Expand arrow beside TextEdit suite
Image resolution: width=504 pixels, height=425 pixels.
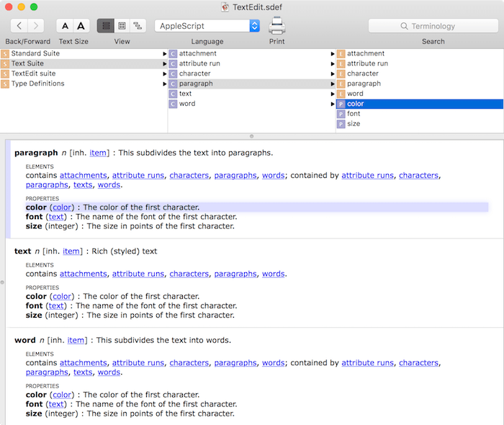click(165, 73)
